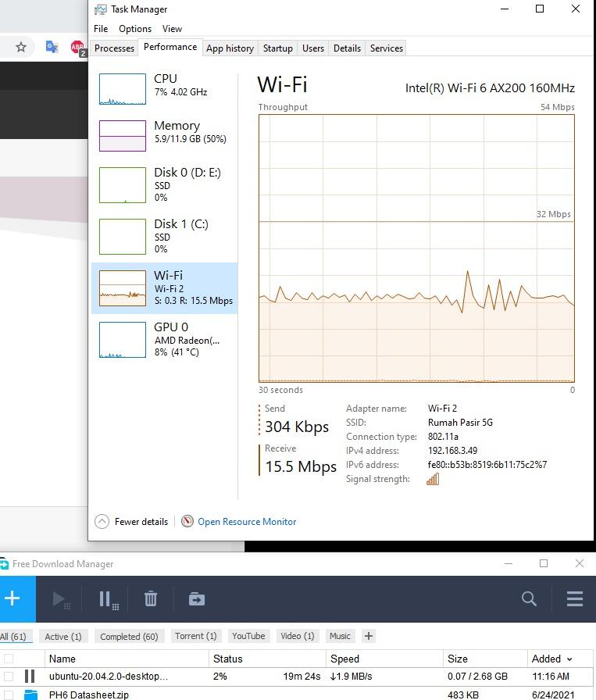This screenshot has height=700, width=596.
Task: Select the Wi-Fi 2 performance item
Action: [x=164, y=288]
